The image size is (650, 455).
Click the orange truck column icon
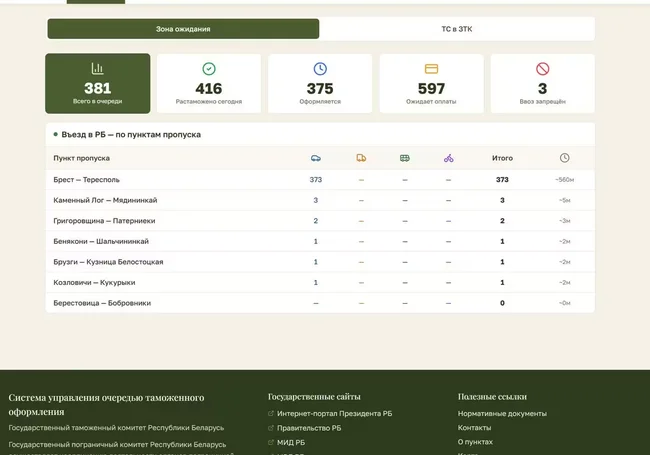coord(361,158)
